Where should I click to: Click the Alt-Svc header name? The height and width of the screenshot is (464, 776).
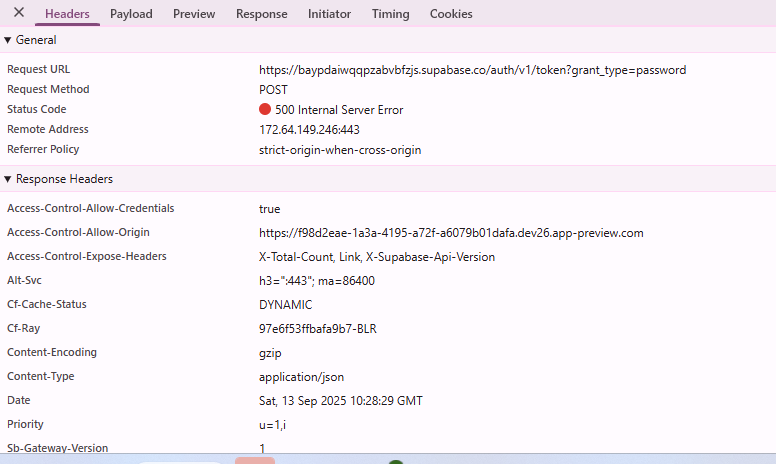(24, 280)
